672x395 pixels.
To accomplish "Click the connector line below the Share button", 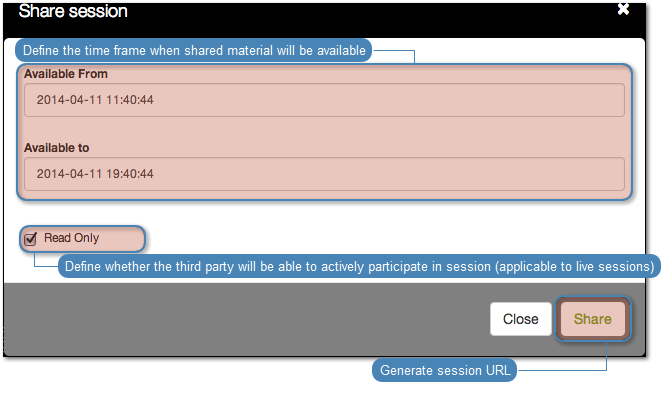I will 606,356.
